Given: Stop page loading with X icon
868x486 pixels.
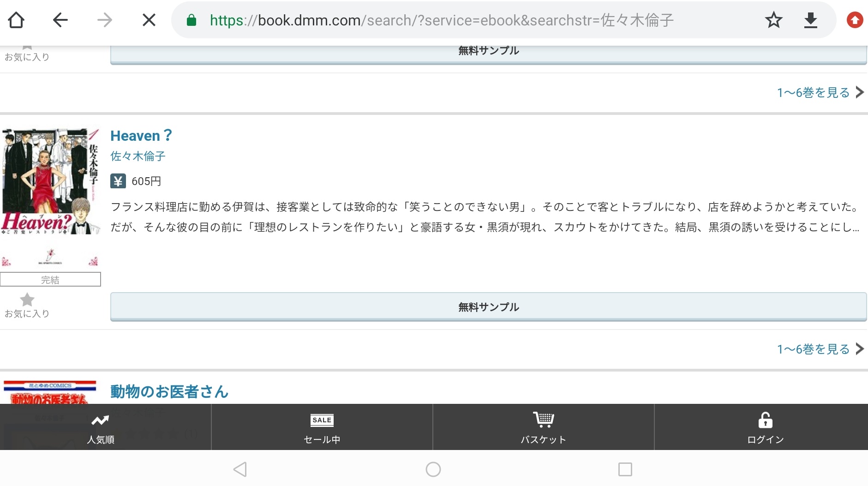Looking at the screenshot, I should coord(149,20).
